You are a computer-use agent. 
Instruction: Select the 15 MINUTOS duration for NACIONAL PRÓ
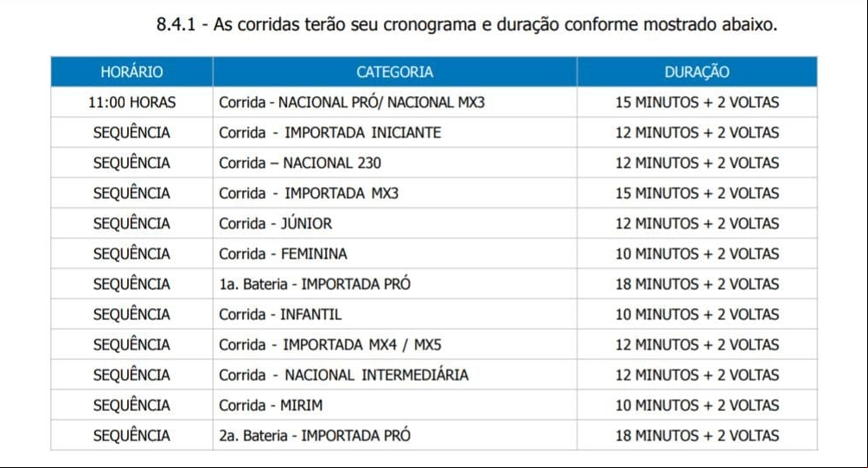coord(697,102)
